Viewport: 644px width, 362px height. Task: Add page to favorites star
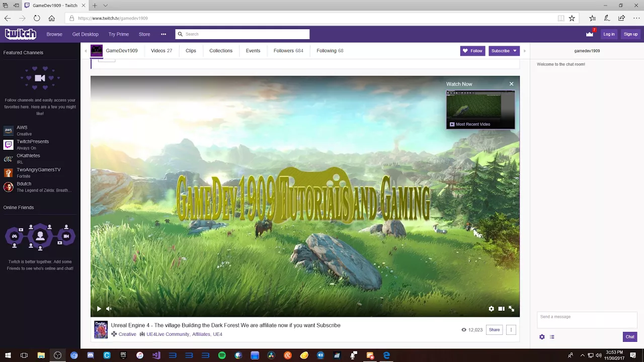(x=572, y=18)
